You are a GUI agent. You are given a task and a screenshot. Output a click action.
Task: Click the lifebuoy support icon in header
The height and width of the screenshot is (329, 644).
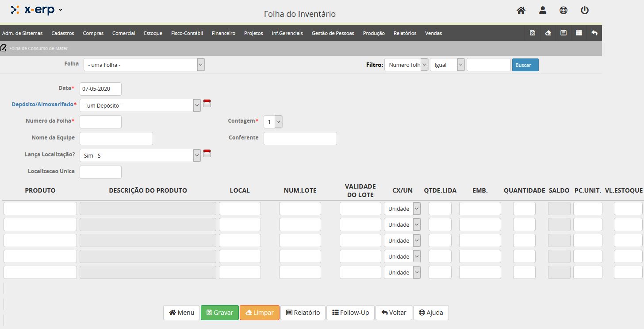[563, 10]
